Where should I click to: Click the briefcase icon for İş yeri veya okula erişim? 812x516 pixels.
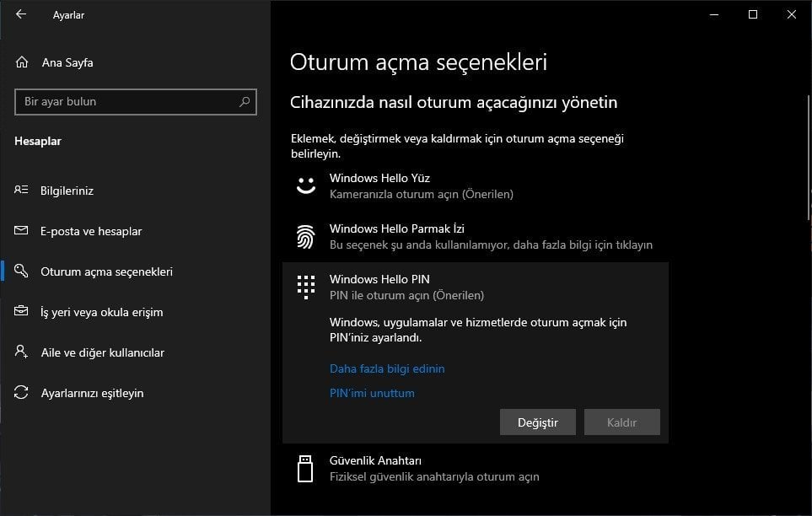coord(21,311)
